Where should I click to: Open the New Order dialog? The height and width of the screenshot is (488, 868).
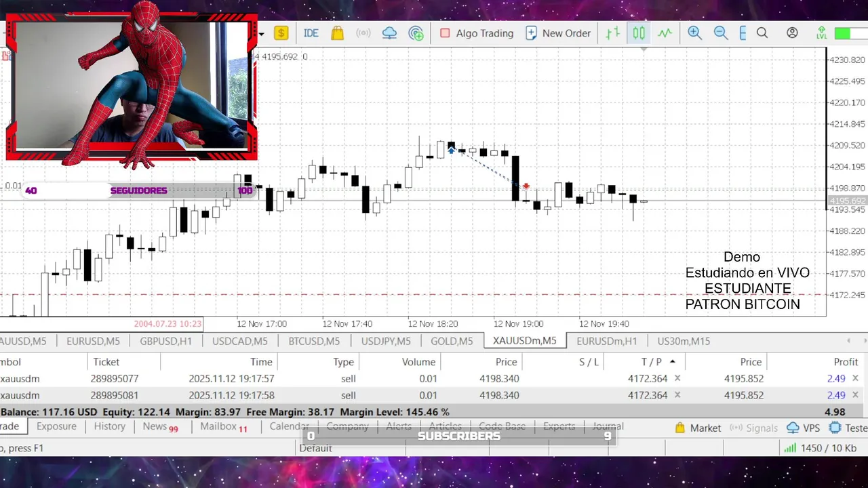(558, 33)
